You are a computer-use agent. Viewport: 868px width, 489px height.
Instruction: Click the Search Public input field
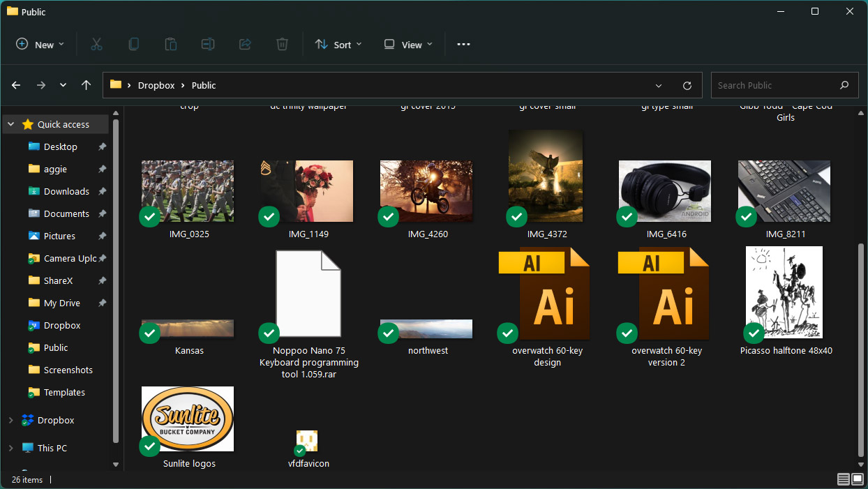coord(775,85)
